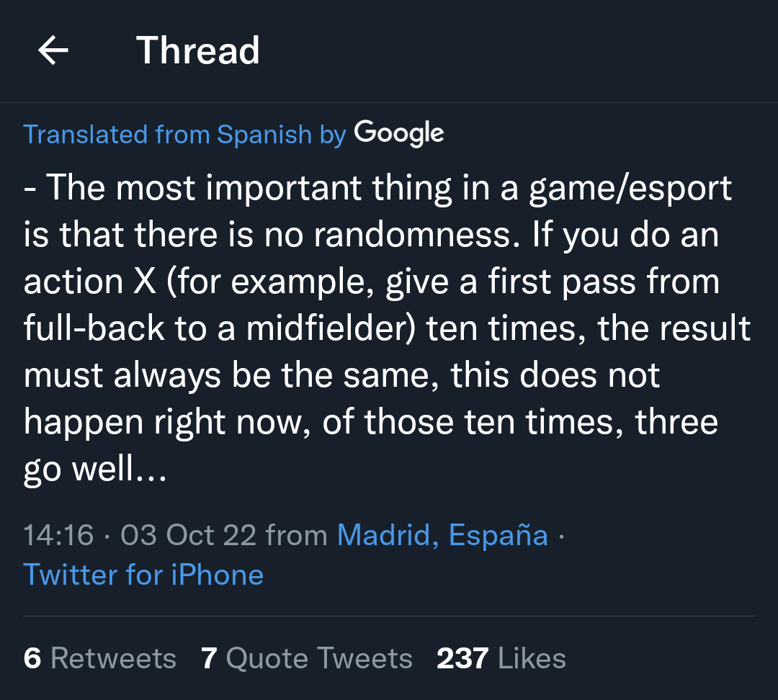Tap the number 237 beside Likes
Image resolution: width=778 pixels, height=700 pixels.
pyautogui.click(x=462, y=658)
